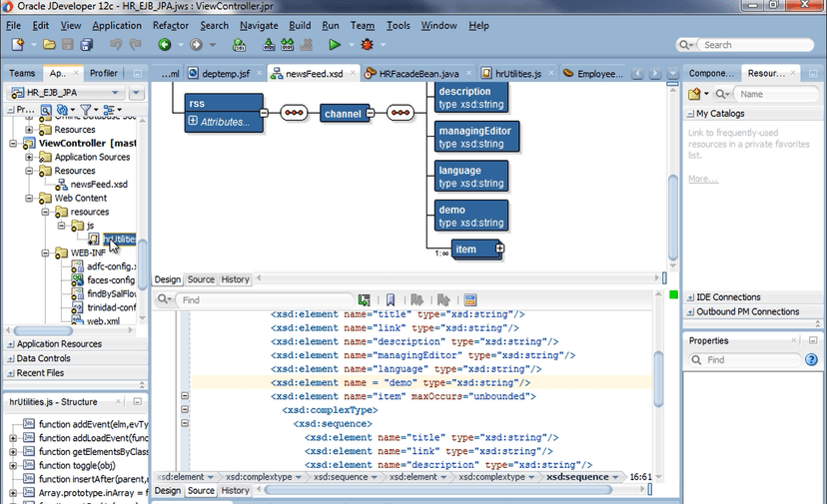827x504 pixels.
Task: Click the Find-in-source go icon beside Find field
Action: pyautogui.click(x=364, y=300)
